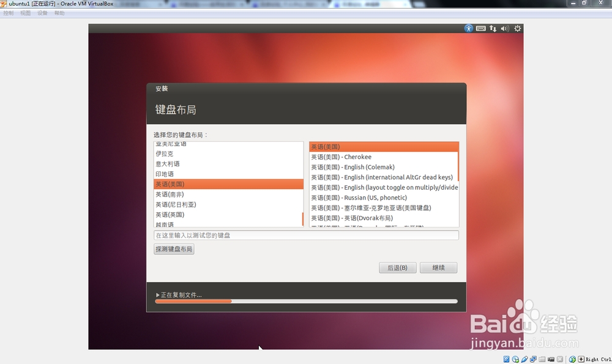Open the 控制 menu in VirtualBox
This screenshot has height=364, width=612.
8,13
